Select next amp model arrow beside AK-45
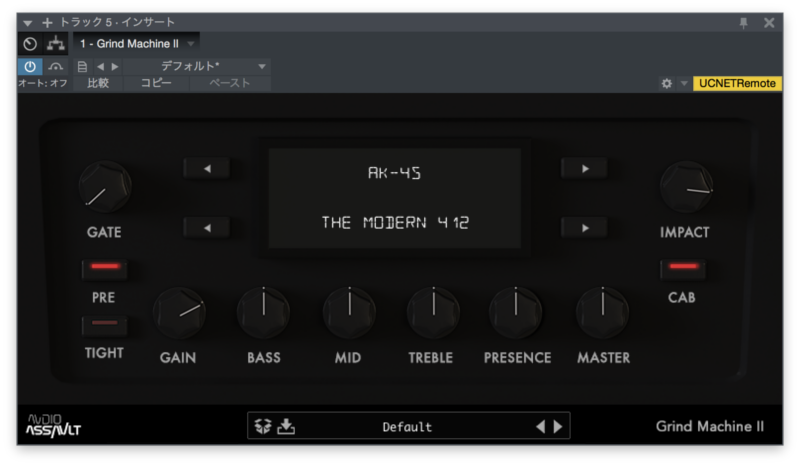The width and height of the screenshot is (800, 466). (585, 168)
